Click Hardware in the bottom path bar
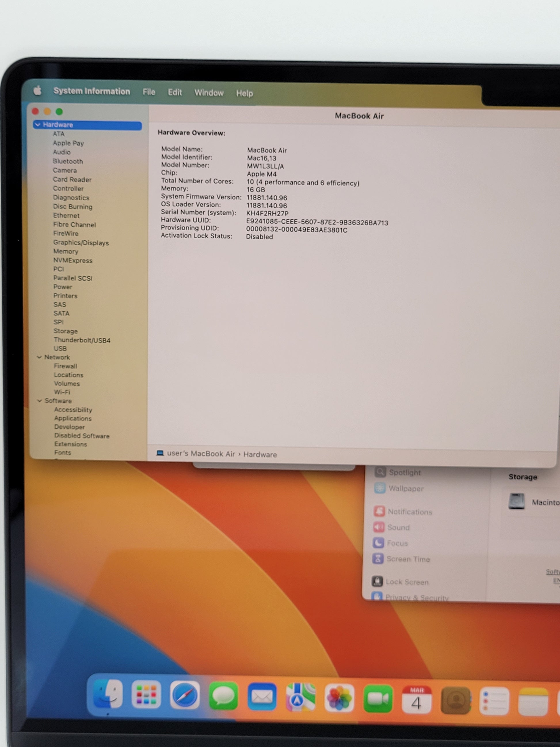Image resolution: width=560 pixels, height=747 pixels. coord(260,455)
